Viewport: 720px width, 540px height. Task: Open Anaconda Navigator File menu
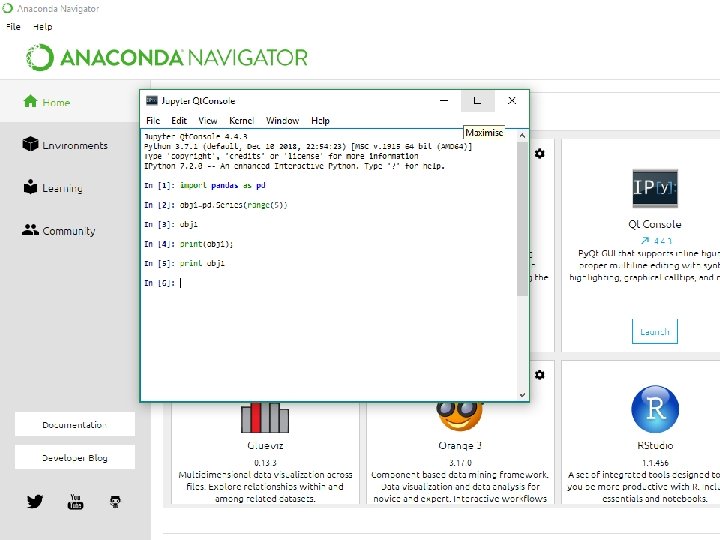13,27
